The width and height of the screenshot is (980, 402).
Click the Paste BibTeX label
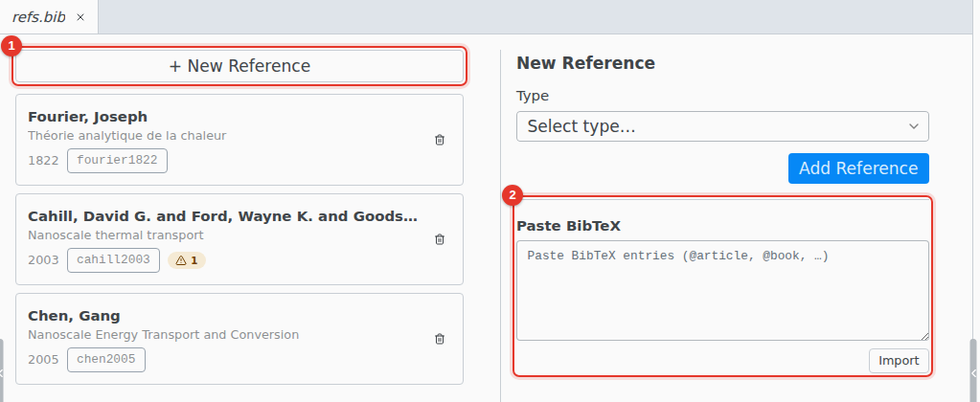568,226
